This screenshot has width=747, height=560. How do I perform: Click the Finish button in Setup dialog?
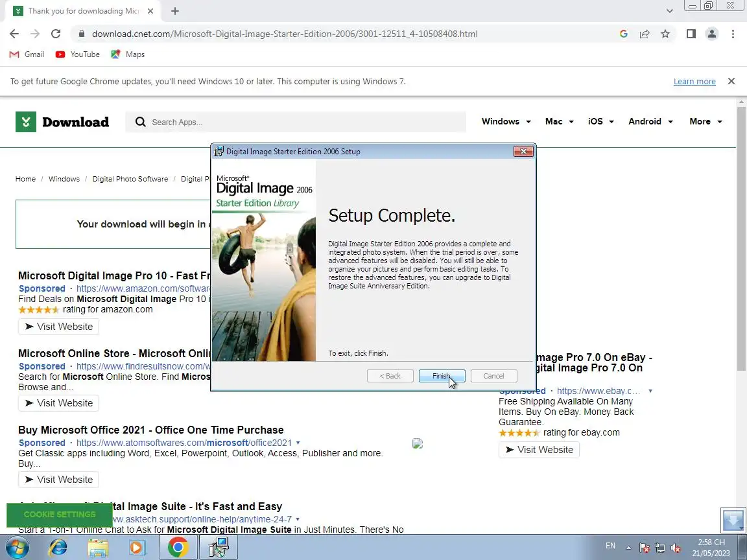[442, 376]
